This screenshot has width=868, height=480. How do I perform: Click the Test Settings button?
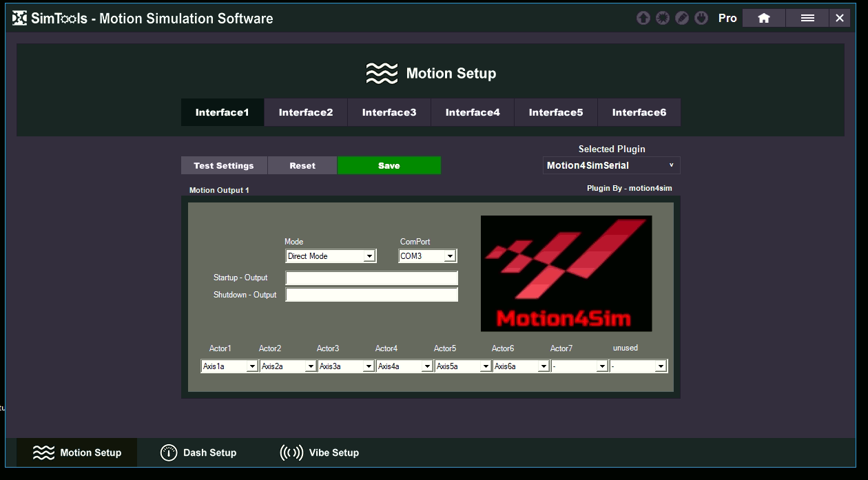coord(224,165)
